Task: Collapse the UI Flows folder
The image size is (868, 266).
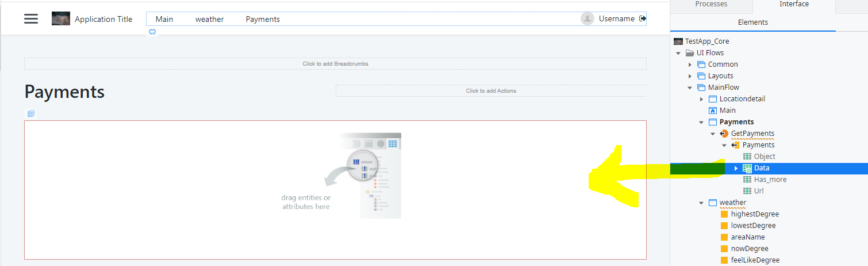Action: pos(679,53)
